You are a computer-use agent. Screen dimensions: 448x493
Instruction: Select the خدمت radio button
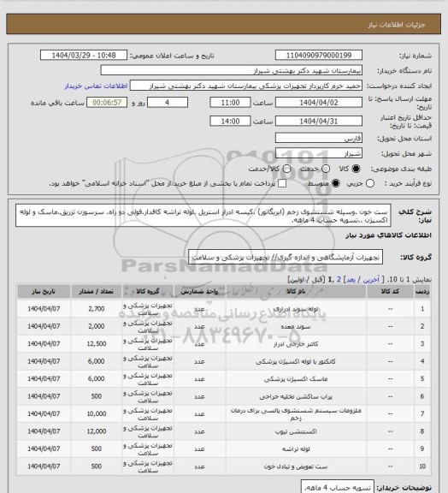tap(326, 169)
